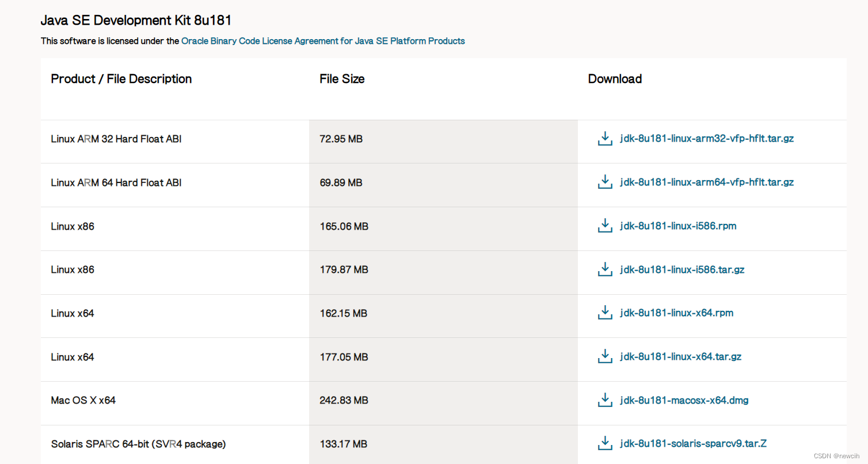Click the Download column header
The height and width of the screenshot is (464, 868).
coord(615,79)
